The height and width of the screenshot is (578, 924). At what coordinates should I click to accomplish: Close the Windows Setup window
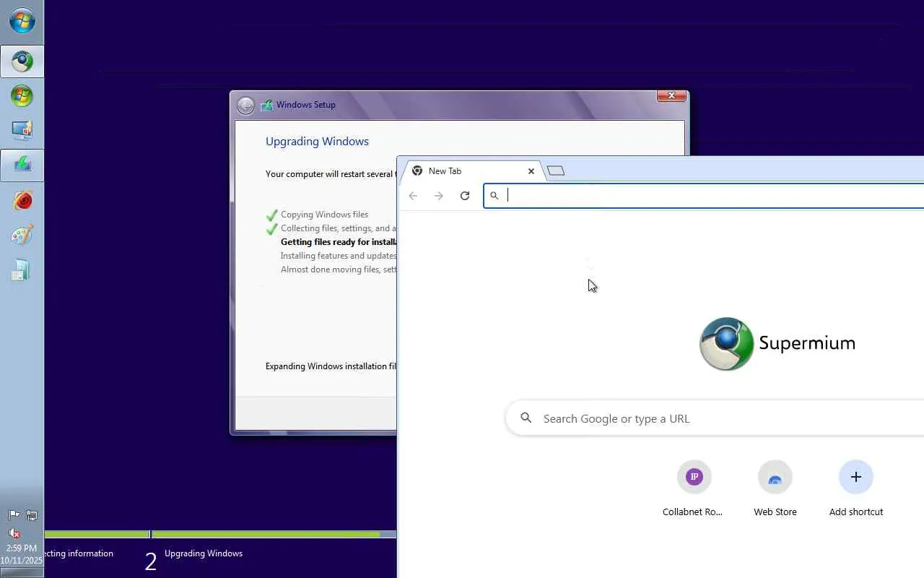[671, 95]
